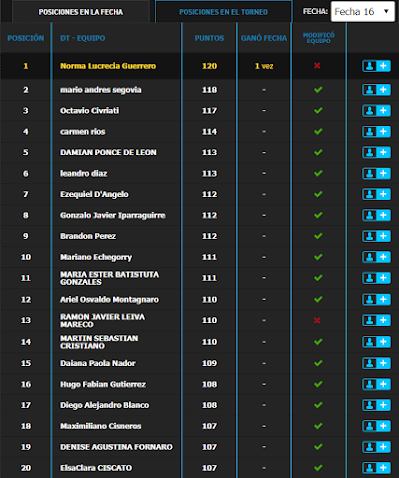
Task: Add Norma Lucrecia Guerrero as friend
Action: click(x=376, y=66)
